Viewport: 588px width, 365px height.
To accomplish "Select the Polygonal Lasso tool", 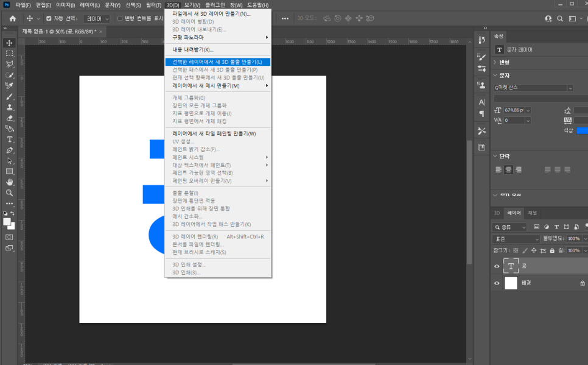I will click(x=9, y=64).
